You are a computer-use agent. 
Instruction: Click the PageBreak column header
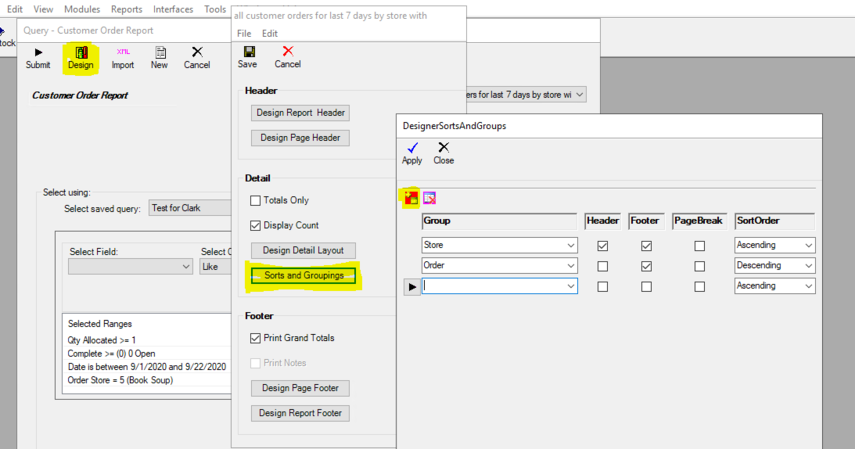698,221
